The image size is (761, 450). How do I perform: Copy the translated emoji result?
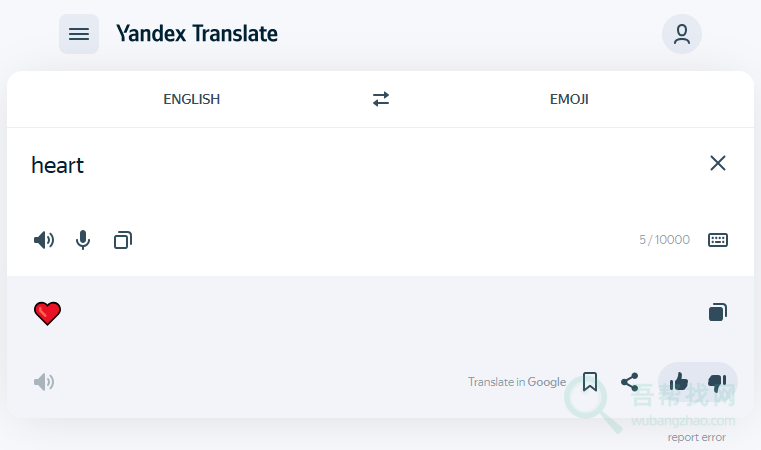coord(717,312)
